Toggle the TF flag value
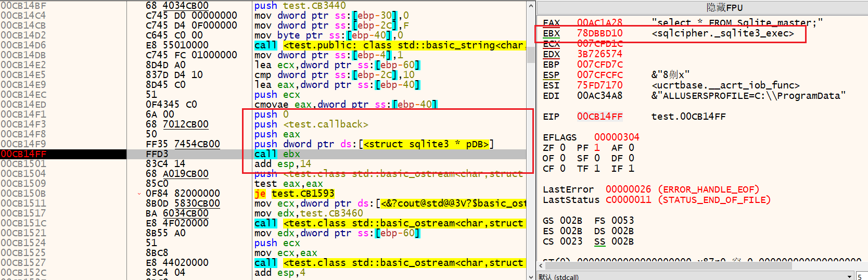 click(596, 169)
